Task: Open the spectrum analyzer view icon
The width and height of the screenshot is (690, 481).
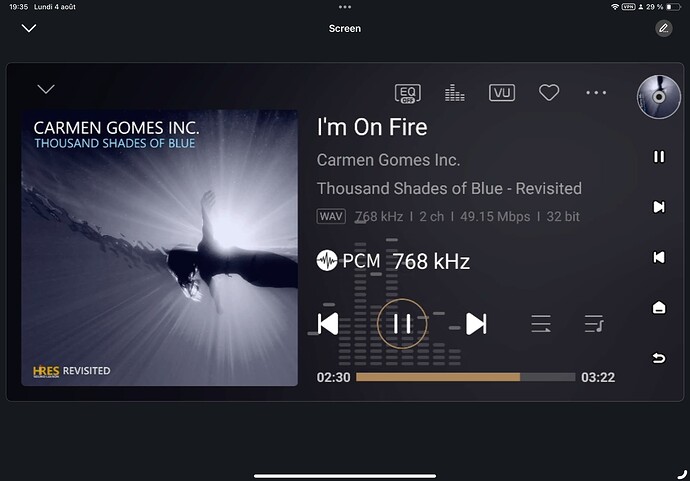Action: (455, 93)
